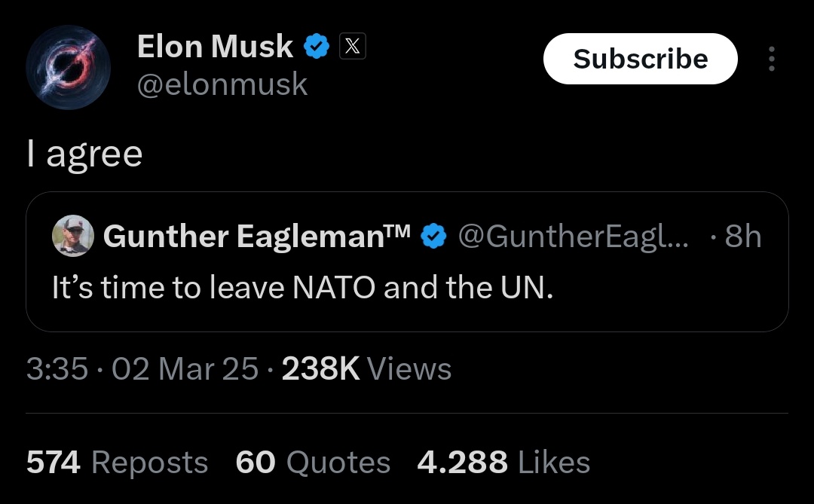814x504 pixels.
Task: Show the 574 Reposts list
Action: coord(118,462)
